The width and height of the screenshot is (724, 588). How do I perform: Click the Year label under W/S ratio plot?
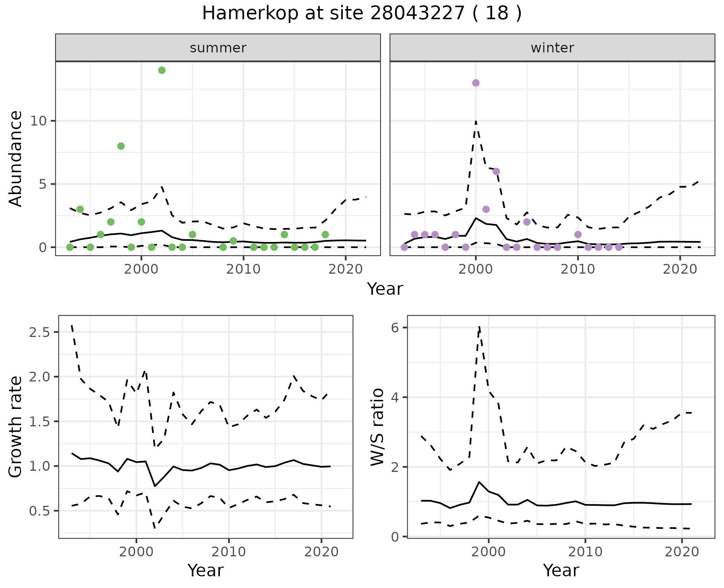561,570
